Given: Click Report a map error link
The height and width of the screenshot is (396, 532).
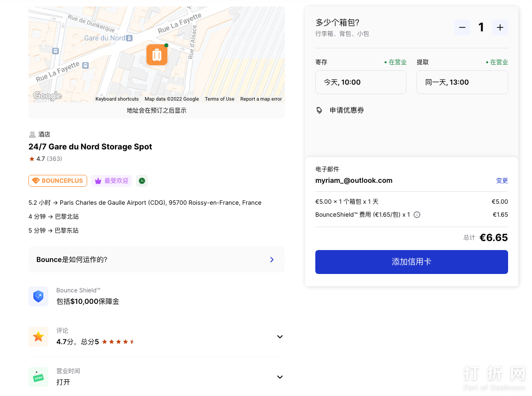Looking at the screenshot, I should pos(261,99).
